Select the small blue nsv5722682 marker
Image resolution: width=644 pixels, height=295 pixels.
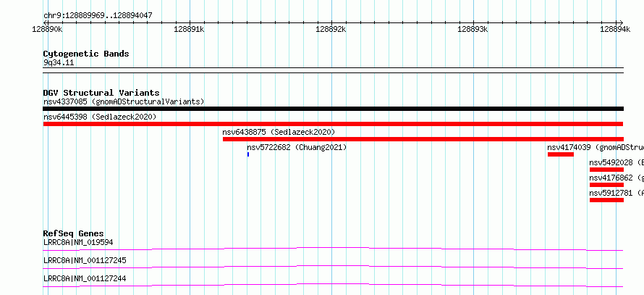click(x=248, y=154)
